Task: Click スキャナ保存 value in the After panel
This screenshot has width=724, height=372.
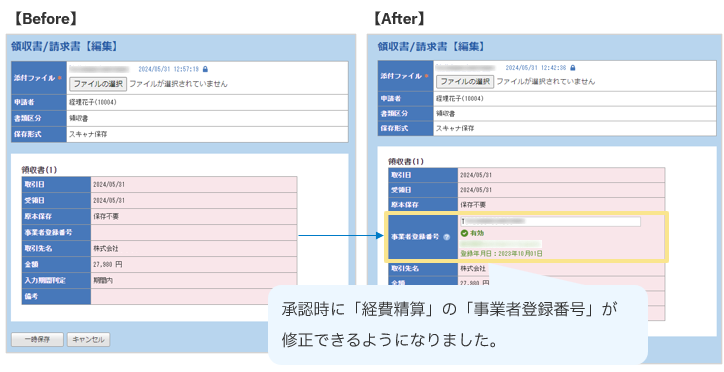Action: (x=455, y=129)
